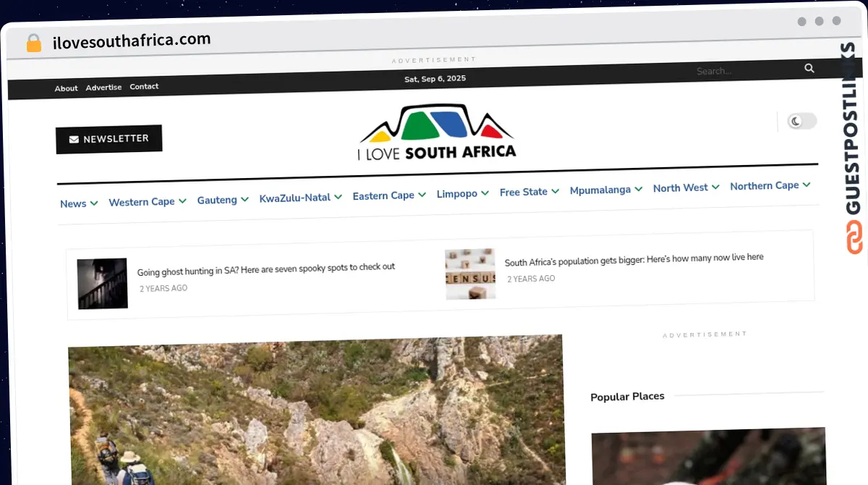Image resolution: width=868 pixels, height=485 pixels.
Task: Open the Mpumalanga menu
Action: 605,190
